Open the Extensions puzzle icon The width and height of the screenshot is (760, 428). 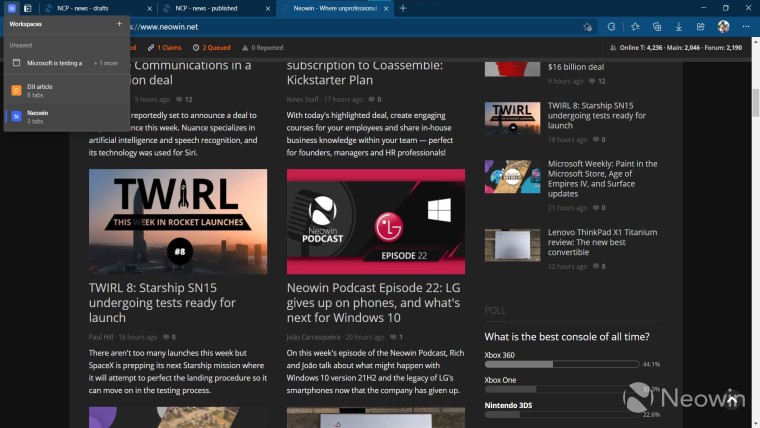coord(611,27)
